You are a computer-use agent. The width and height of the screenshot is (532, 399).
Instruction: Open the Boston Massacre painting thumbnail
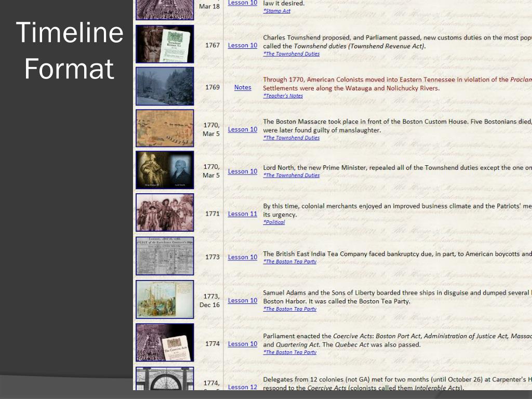[165, 128]
